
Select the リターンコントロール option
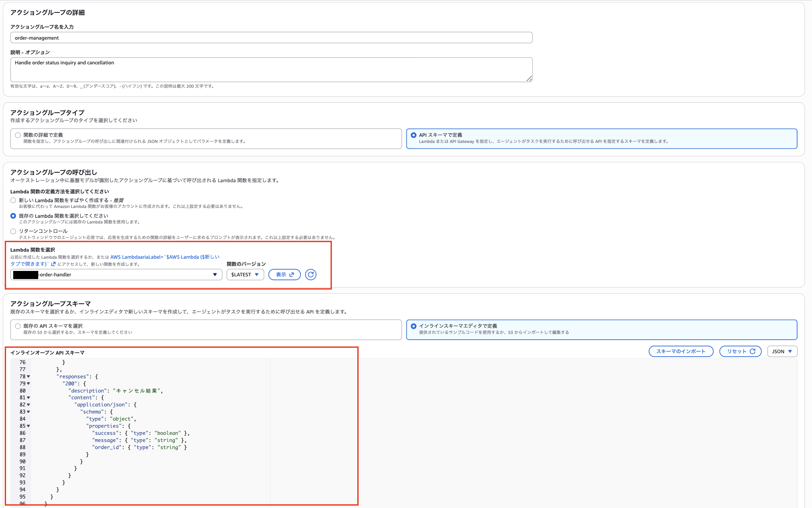(x=13, y=231)
